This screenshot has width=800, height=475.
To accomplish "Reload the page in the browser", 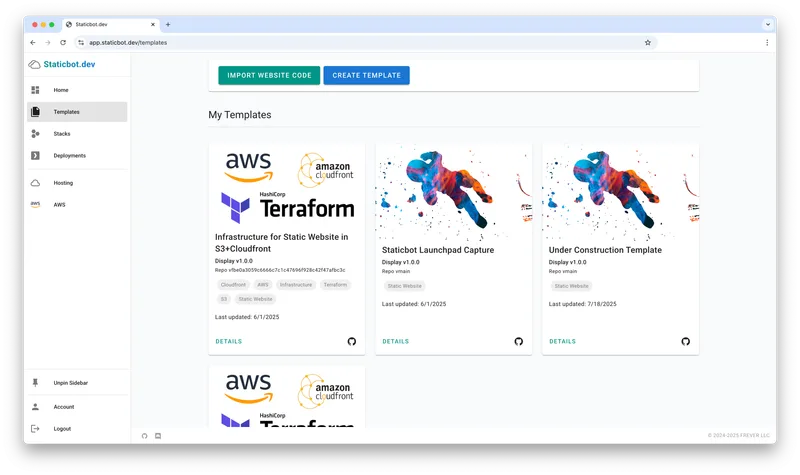I will tap(63, 43).
